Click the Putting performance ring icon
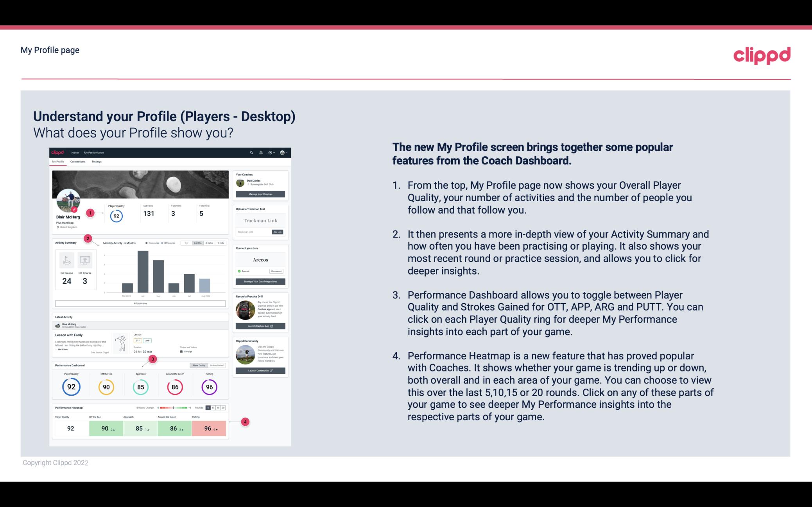This screenshot has width=812, height=507. (x=209, y=387)
